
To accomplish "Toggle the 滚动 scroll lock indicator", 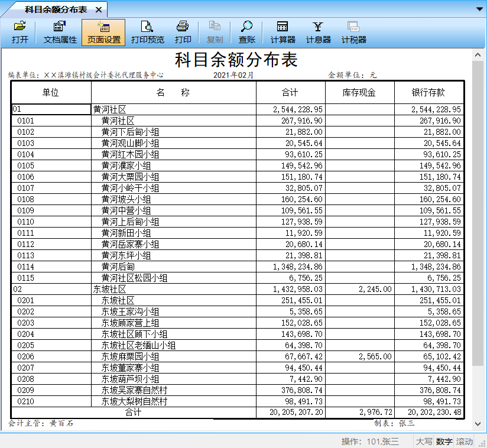I will coord(465,441).
